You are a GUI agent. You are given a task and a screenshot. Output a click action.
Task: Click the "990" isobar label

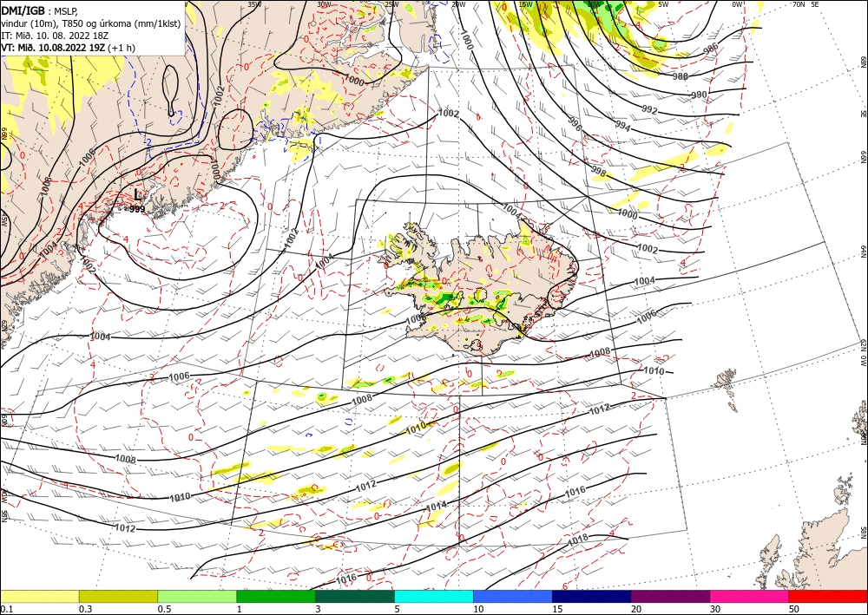click(699, 95)
